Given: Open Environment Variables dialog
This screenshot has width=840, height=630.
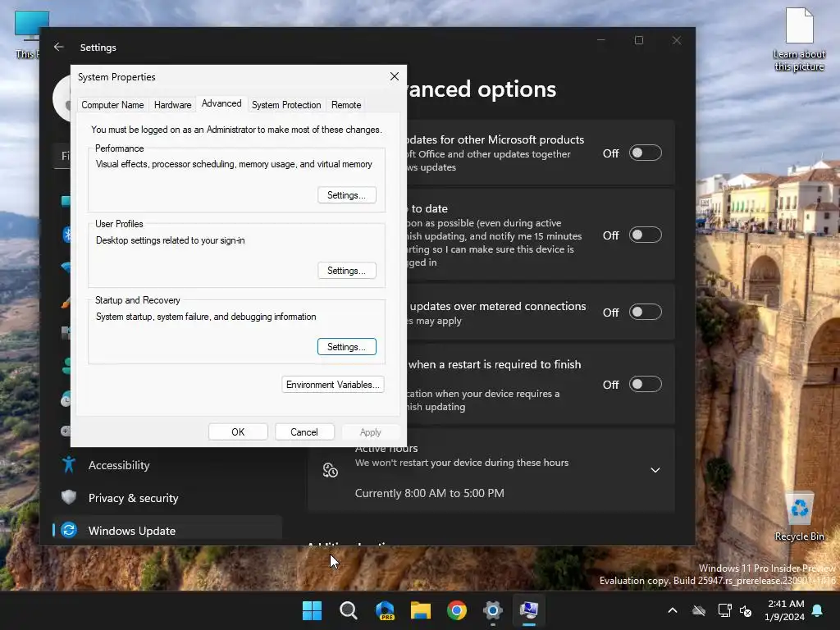Looking at the screenshot, I should [x=333, y=385].
